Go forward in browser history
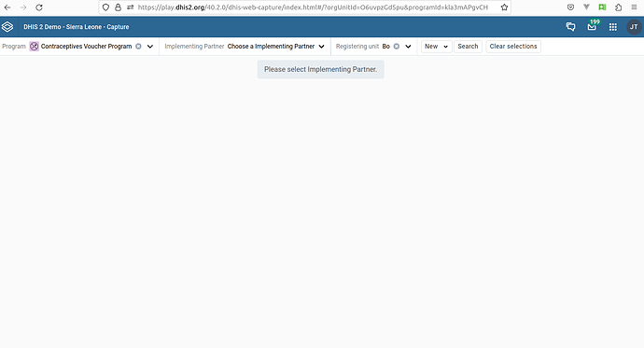Image resolution: width=644 pixels, height=348 pixels. click(23, 7)
